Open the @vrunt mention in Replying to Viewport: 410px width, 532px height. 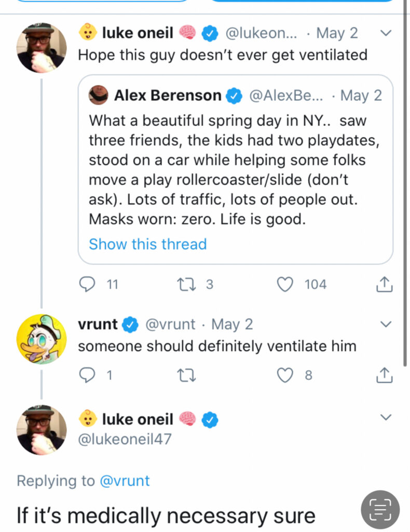pyautogui.click(x=124, y=481)
